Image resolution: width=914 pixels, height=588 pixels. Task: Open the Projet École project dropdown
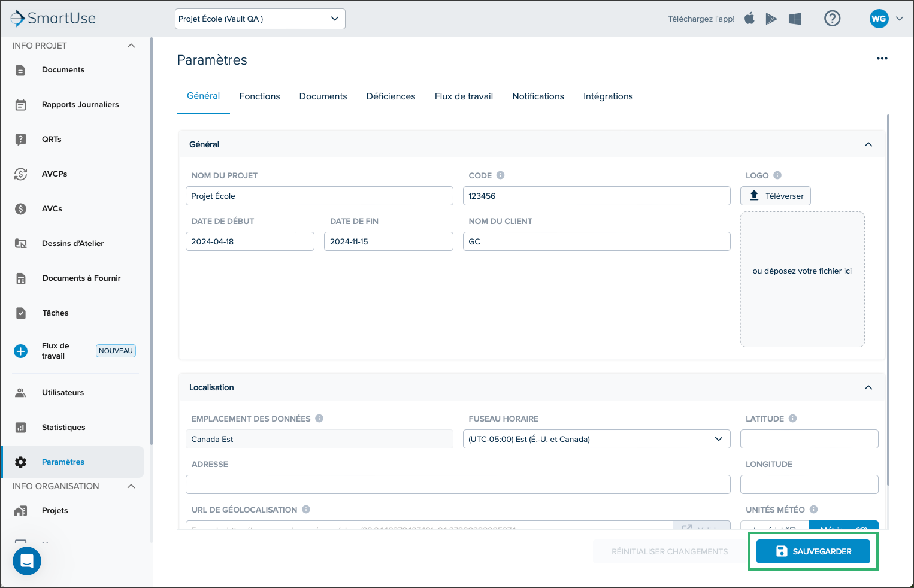click(x=260, y=19)
